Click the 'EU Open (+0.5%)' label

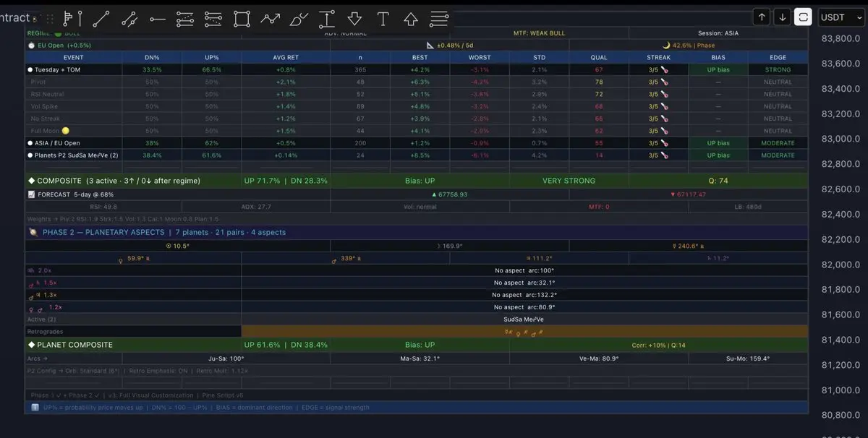click(64, 45)
